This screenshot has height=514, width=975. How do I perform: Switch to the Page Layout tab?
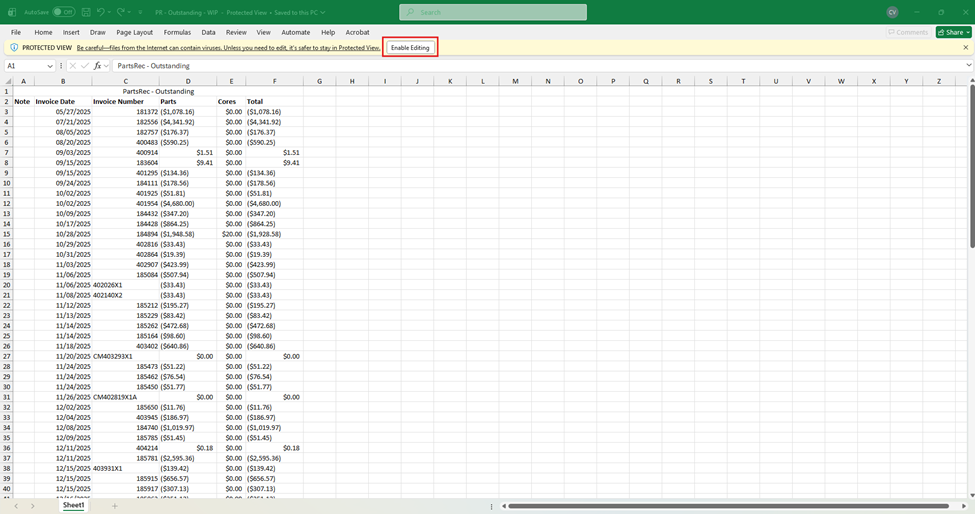[x=134, y=32]
